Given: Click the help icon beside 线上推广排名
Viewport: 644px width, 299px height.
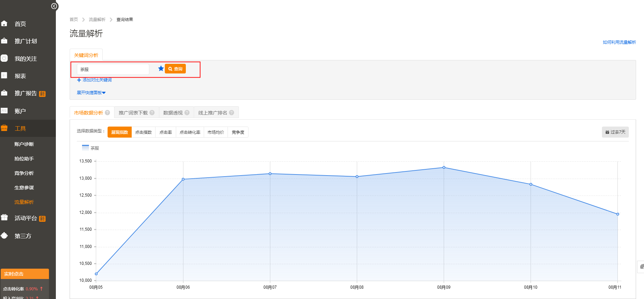Looking at the screenshot, I should click(232, 113).
